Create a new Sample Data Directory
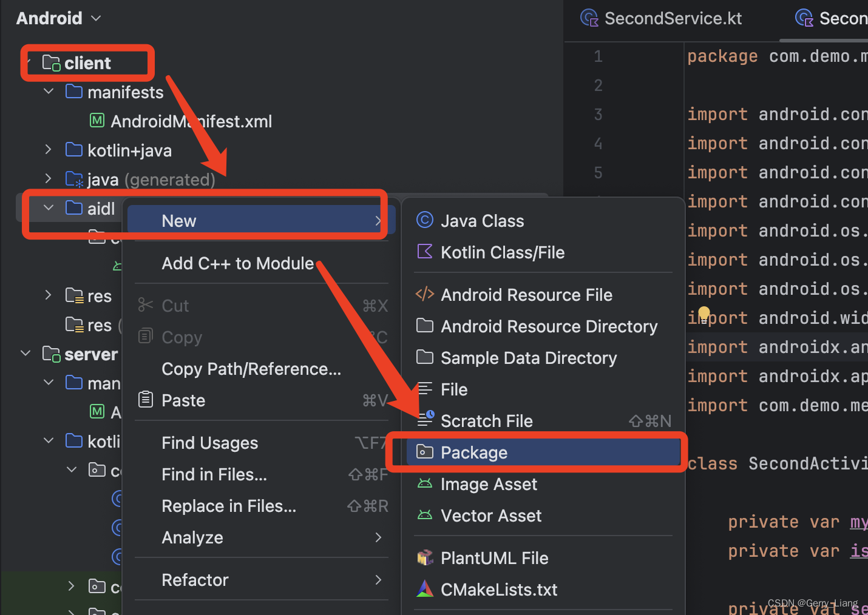868x615 pixels. tap(543, 358)
